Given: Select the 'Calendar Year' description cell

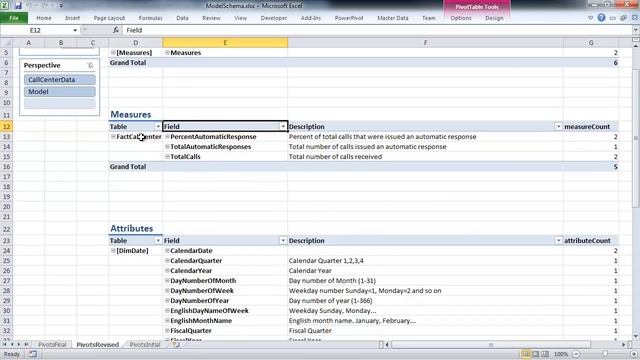Looking at the screenshot, I should [425, 271].
